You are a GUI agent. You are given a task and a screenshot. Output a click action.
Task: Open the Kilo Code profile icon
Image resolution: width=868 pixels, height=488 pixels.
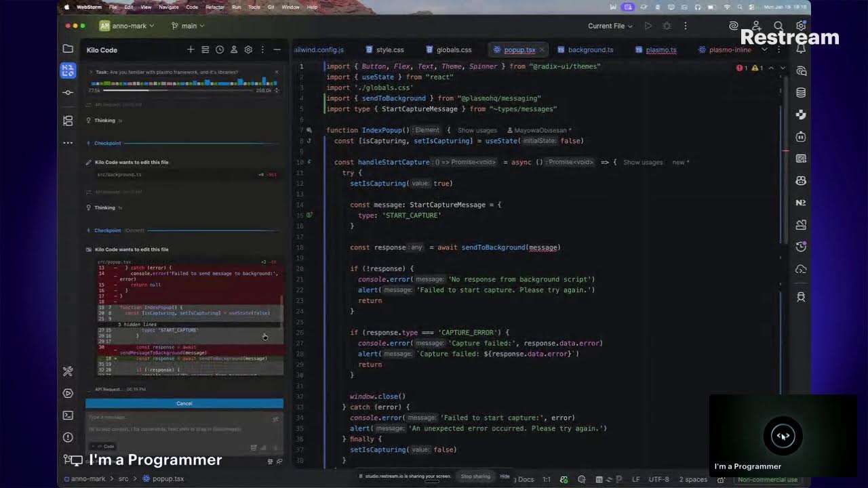pos(234,49)
